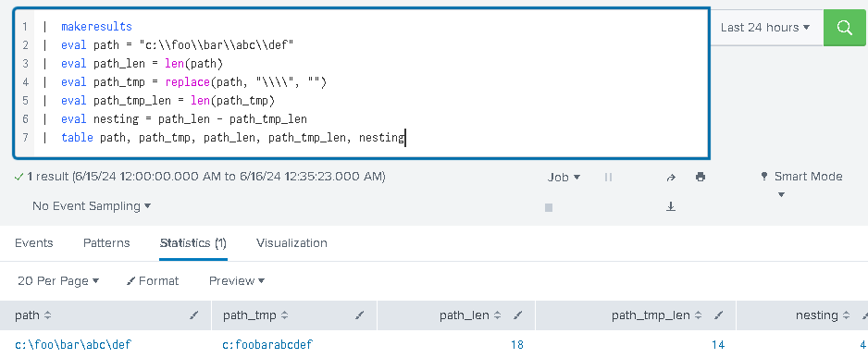868x358 pixels.
Task: Click the Format button
Action: point(153,281)
